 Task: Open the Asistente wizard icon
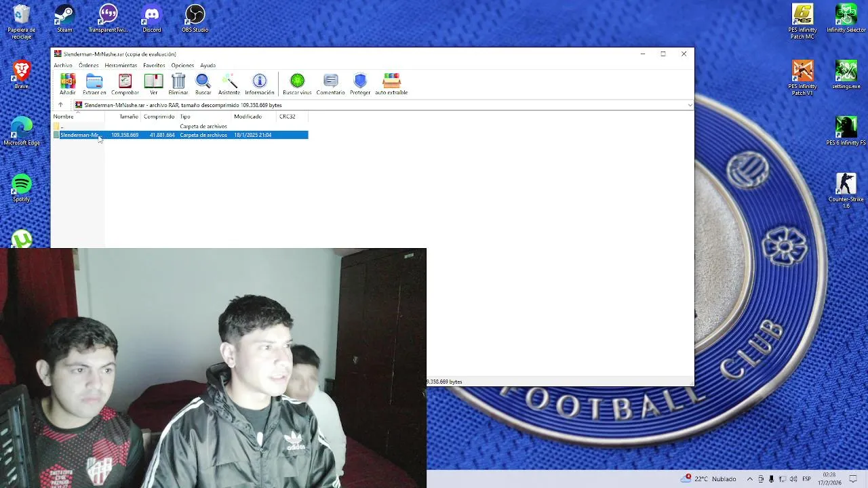pyautogui.click(x=229, y=84)
